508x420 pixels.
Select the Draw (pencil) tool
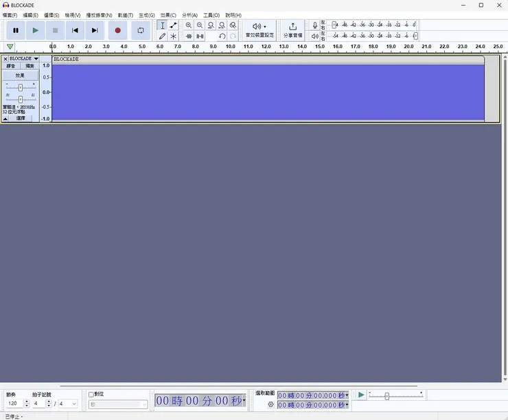tap(162, 36)
